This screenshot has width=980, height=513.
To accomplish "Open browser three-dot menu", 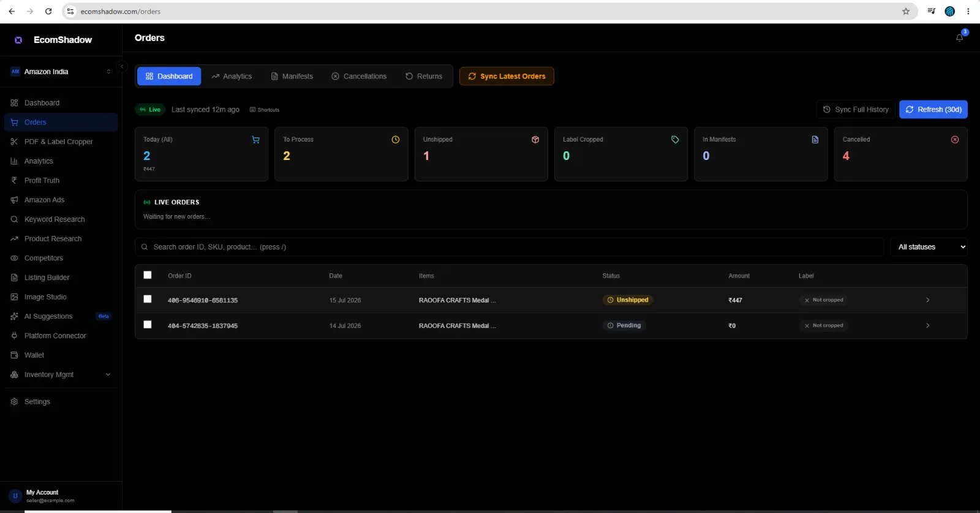I will [968, 11].
